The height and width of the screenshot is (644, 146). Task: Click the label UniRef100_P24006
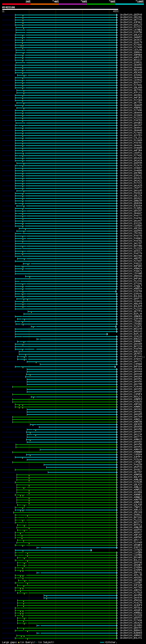tap(131, 387)
